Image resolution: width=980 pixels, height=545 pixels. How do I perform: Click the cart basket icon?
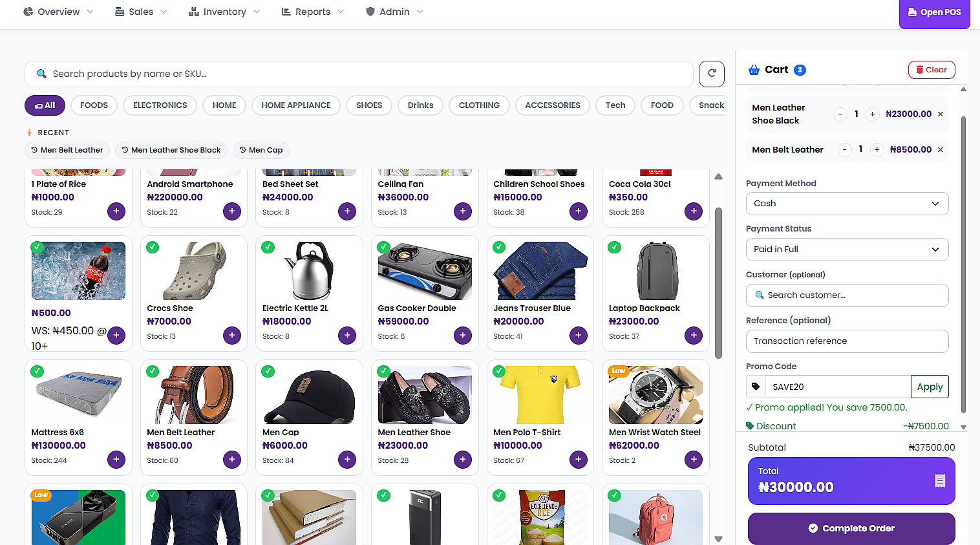(754, 70)
